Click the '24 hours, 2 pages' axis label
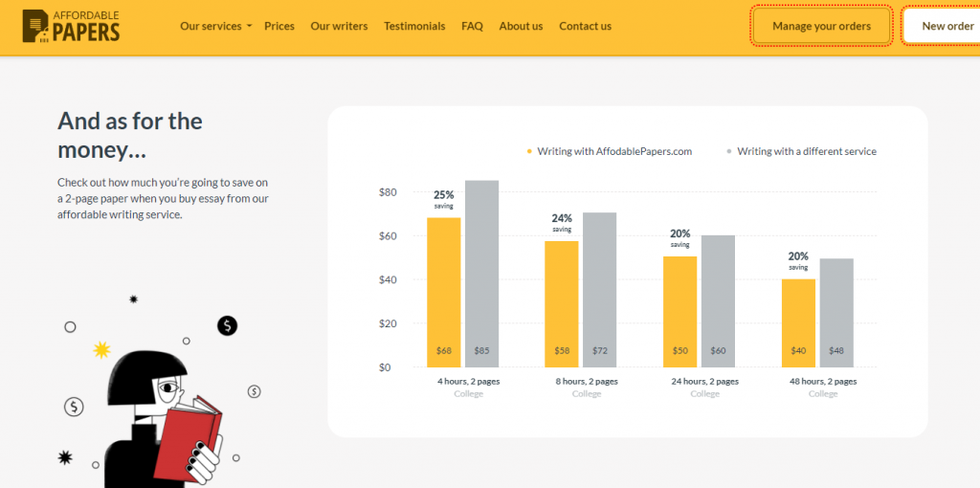The height and width of the screenshot is (488, 980). (705, 381)
